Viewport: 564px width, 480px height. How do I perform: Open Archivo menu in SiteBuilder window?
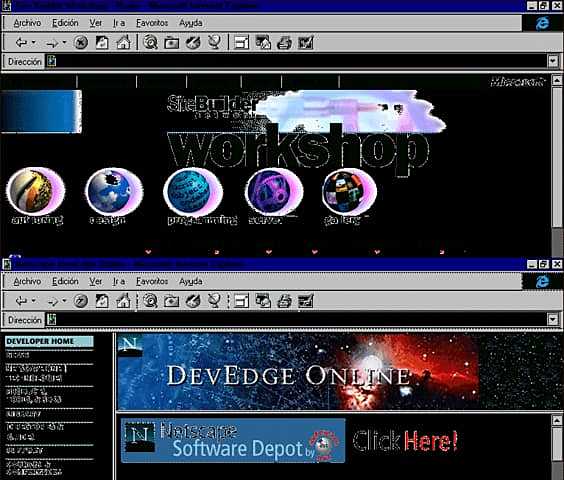tap(27, 23)
